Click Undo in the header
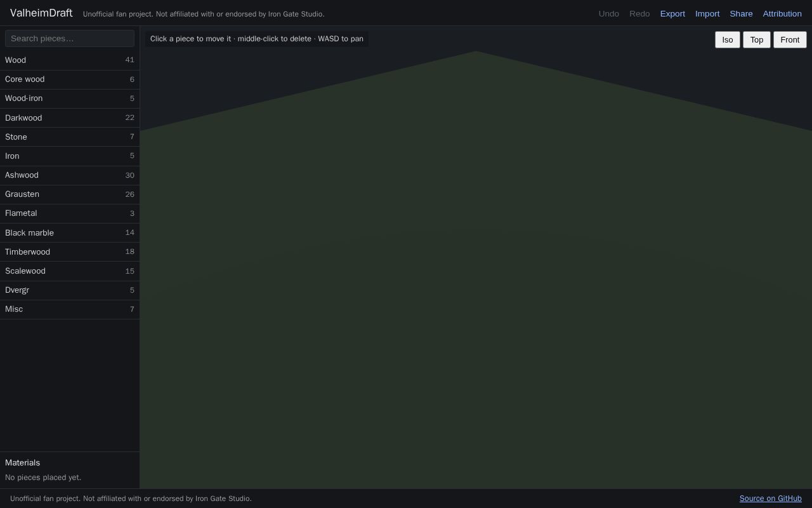The image size is (812, 508). pyautogui.click(x=609, y=13)
